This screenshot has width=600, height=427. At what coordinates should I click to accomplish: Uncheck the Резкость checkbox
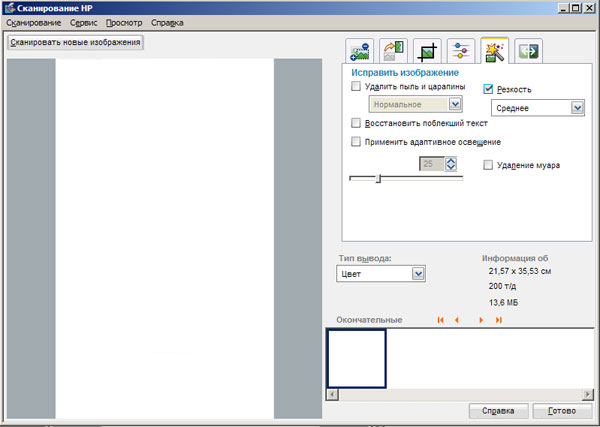[x=488, y=89]
